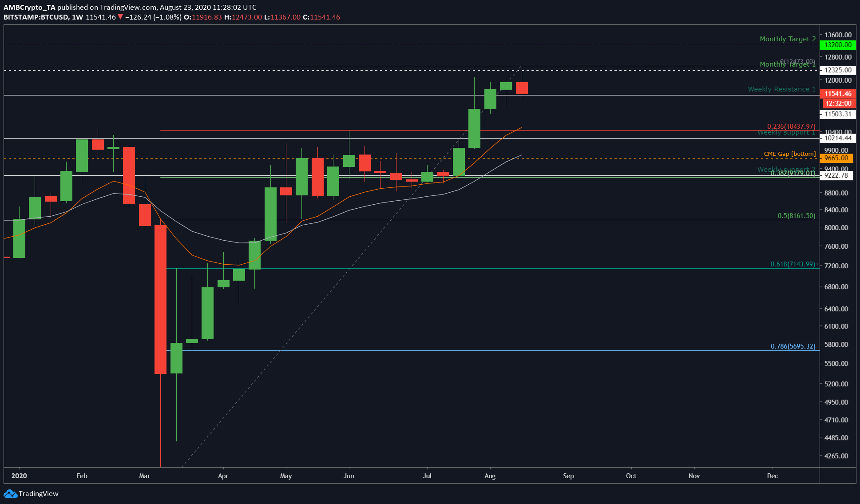Click the red 11541.46 current price label
Viewport: 860px width, 504px height.
[838, 94]
